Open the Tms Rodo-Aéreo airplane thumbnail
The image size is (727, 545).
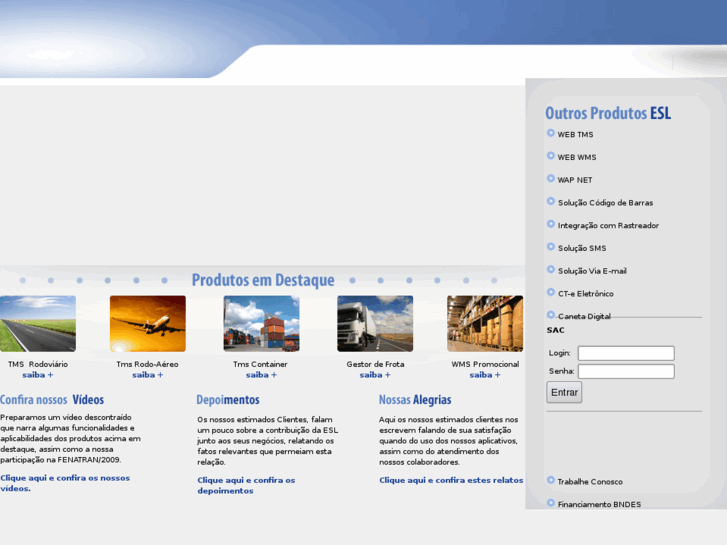pos(148,323)
